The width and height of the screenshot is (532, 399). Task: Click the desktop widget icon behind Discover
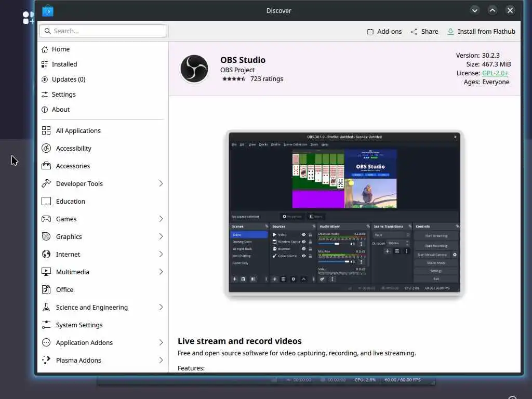click(29, 18)
